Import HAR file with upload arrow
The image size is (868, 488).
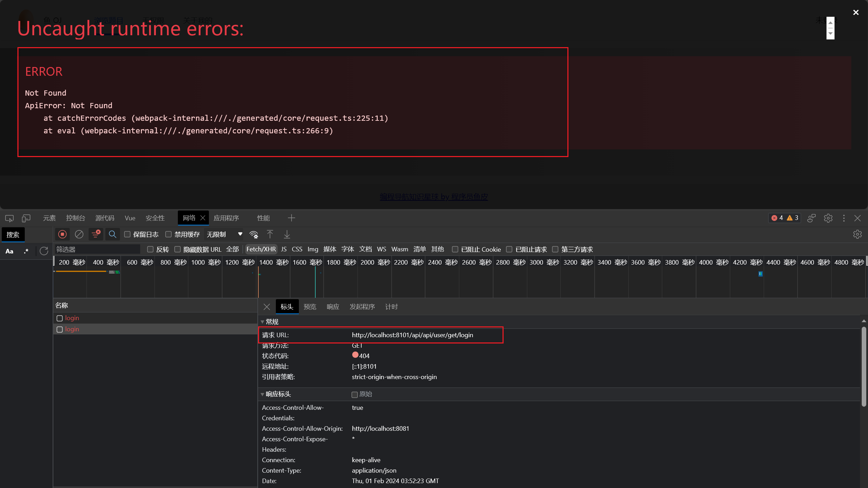[270, 234]
